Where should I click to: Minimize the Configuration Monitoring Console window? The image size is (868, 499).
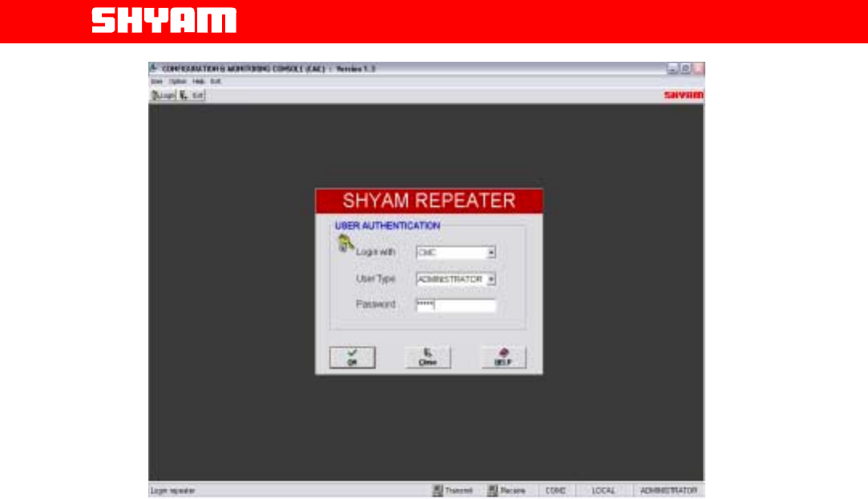coord(672,68)
